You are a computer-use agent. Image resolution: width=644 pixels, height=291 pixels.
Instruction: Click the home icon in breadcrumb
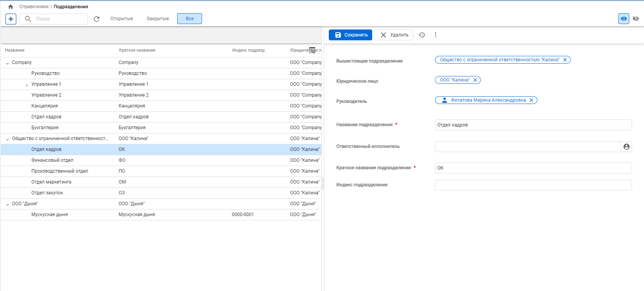pos(10,7)
